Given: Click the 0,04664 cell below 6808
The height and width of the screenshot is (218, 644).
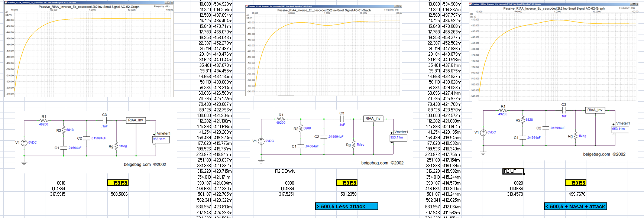Looking at the screenshot, I should (287, 189).
